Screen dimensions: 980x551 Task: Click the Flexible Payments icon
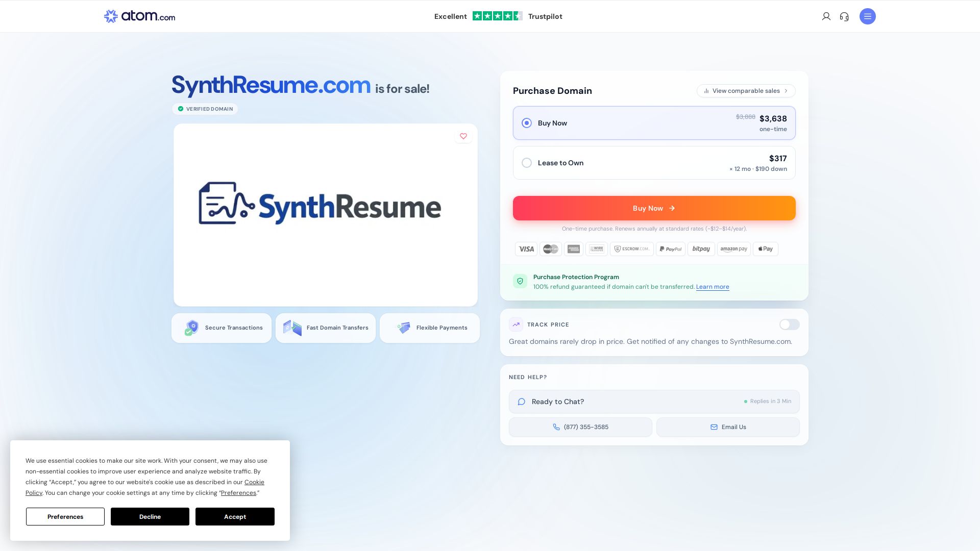click(x=404, y=328)
